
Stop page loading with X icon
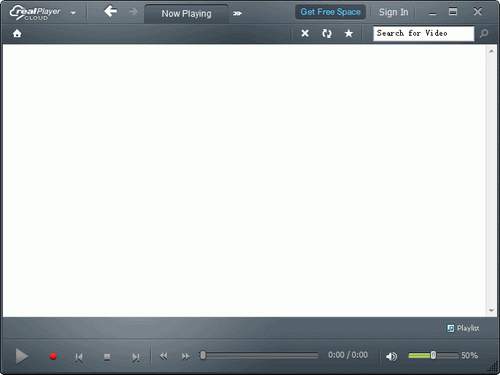click(305, 33)
